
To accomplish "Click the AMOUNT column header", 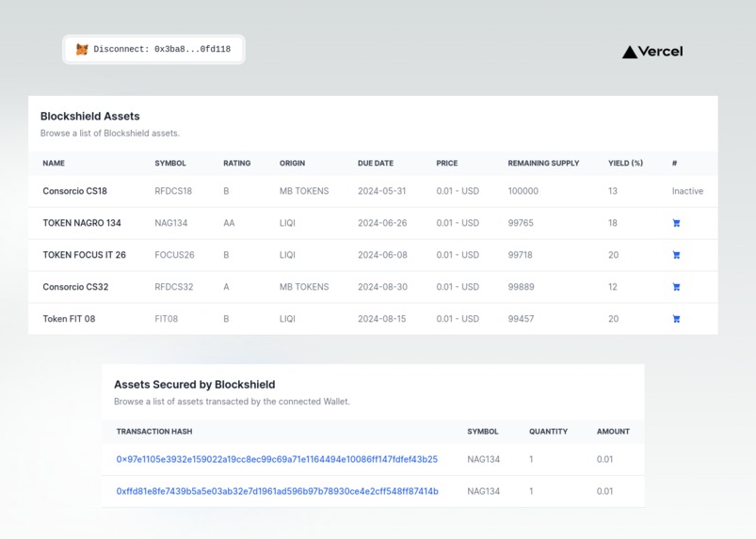I will point(613,432).
